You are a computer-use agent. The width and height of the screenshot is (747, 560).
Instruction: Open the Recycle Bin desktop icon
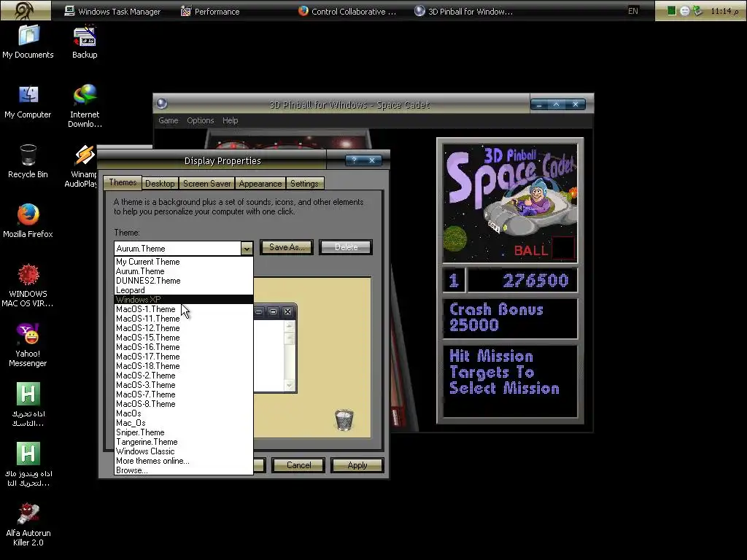[x=28, y=161]
